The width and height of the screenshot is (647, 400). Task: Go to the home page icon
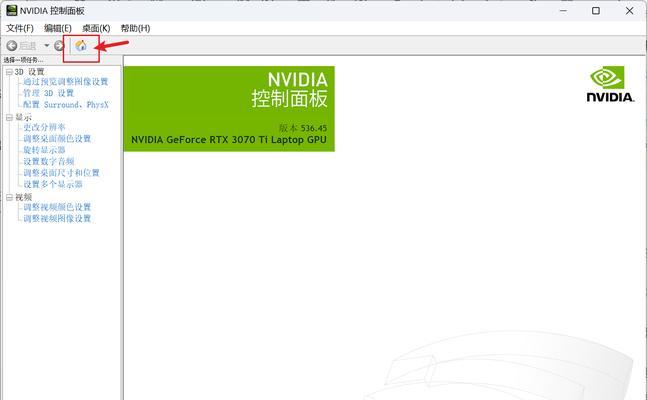click(x=81, y=45)
